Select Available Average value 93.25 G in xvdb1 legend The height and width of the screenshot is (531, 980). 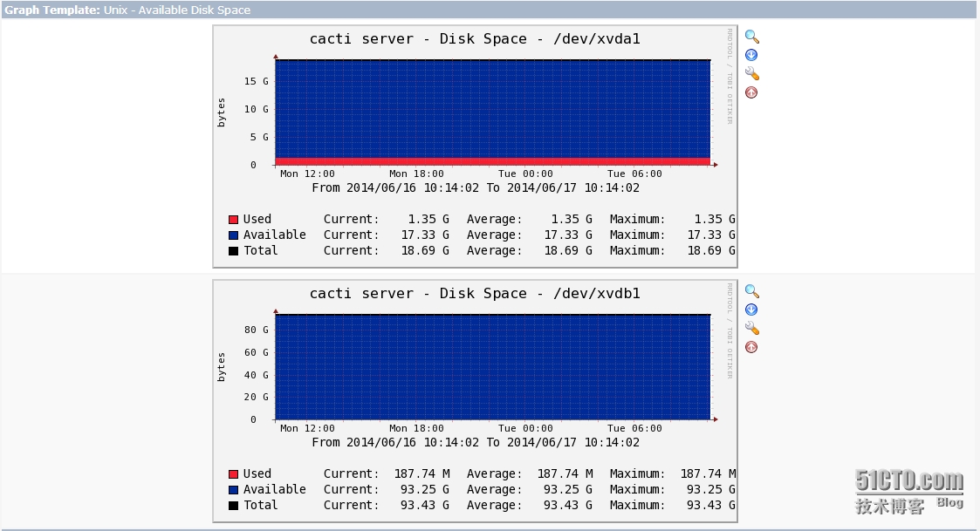[x=568, y=490]
